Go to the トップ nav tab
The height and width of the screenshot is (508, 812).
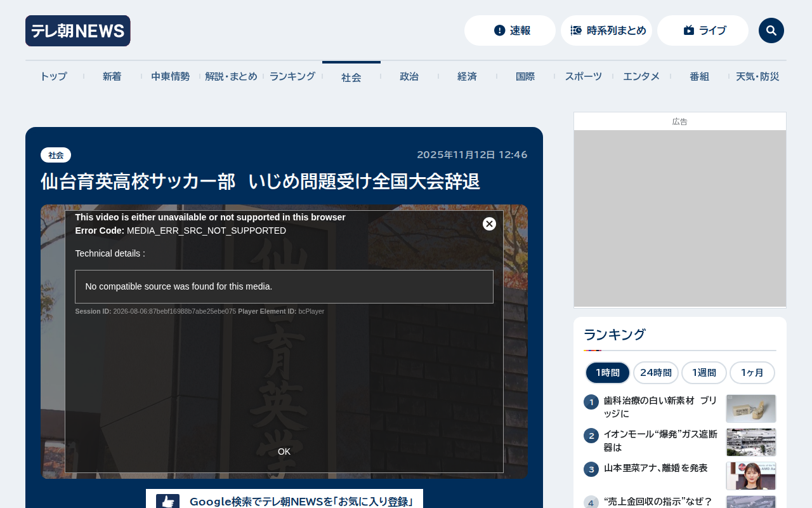[53, 76]
